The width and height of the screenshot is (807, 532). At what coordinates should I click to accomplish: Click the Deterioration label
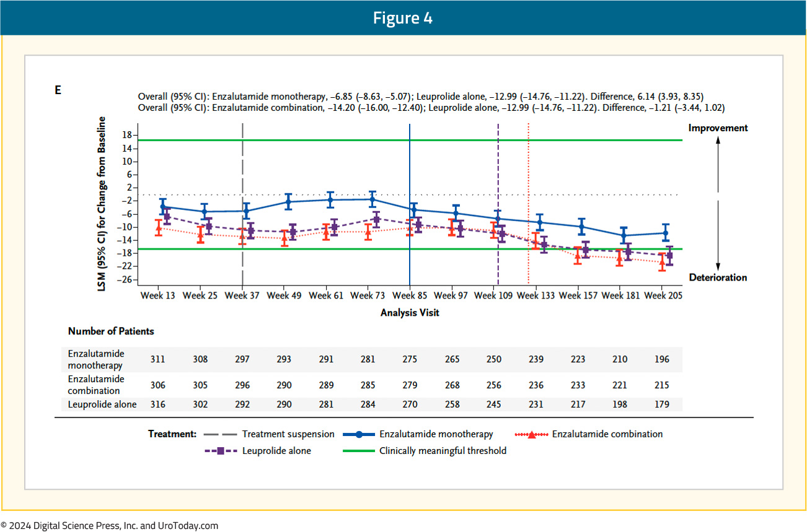pos(717,277)
